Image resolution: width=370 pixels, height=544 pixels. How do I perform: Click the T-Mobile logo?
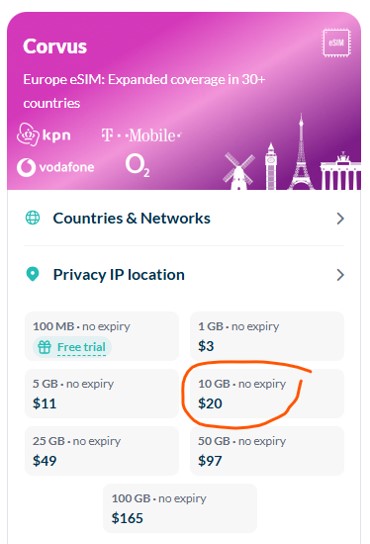pyautogui.click(x=141, y=135)
